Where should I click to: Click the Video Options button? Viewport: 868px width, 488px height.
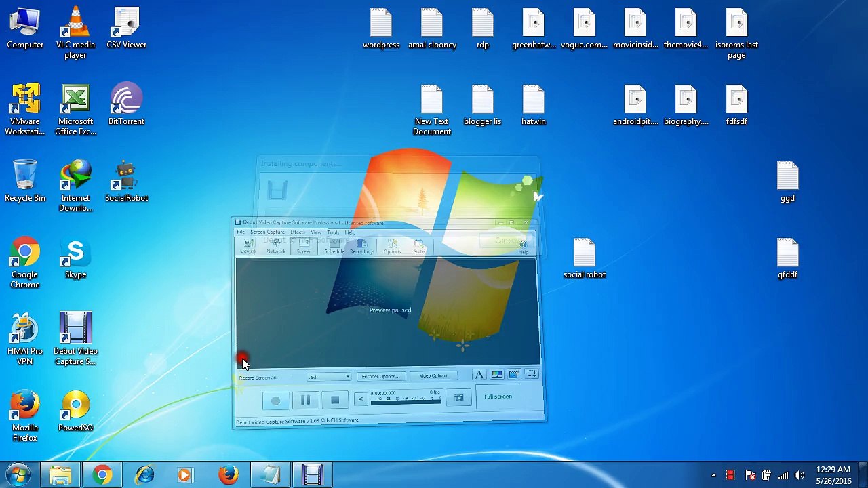tap(433, 375)
